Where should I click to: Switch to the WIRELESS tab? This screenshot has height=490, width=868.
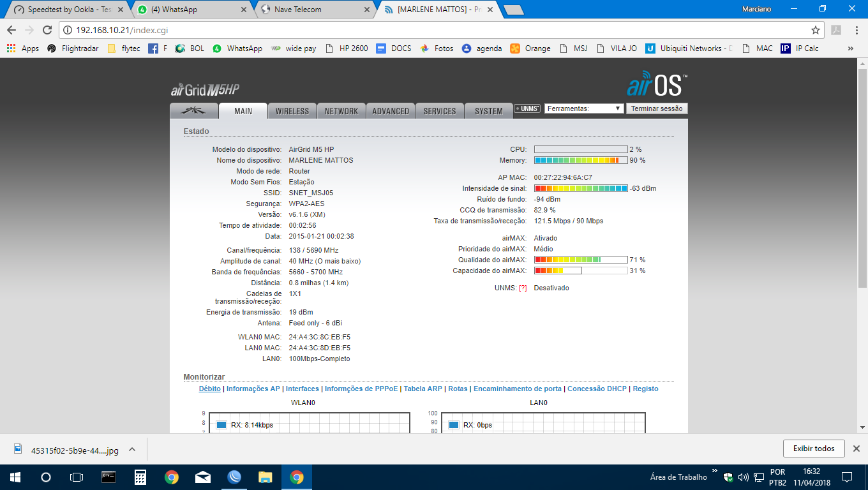(292, 111)
